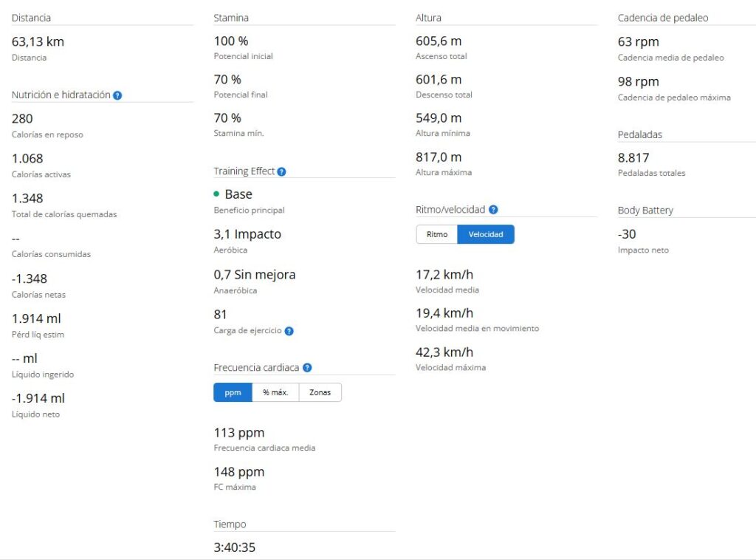Switch heart rate view to % máx.
This screenshot has width=756, height=560.
click(x=275, y=392)
